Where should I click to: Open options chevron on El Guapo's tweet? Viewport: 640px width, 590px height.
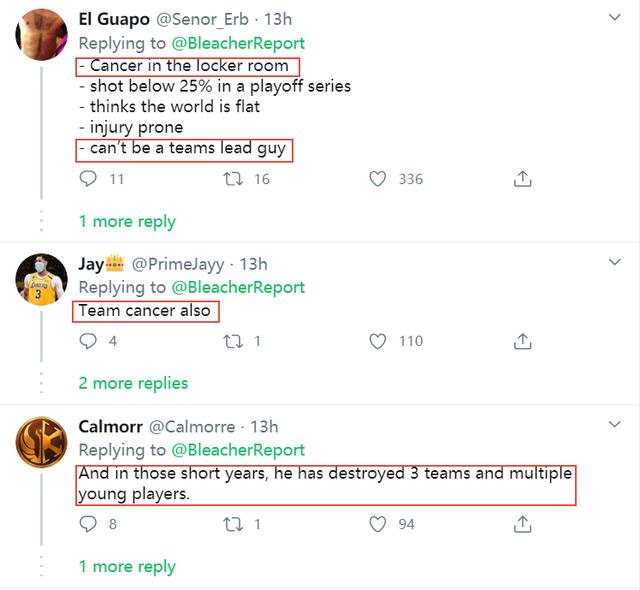pos(615,17)
